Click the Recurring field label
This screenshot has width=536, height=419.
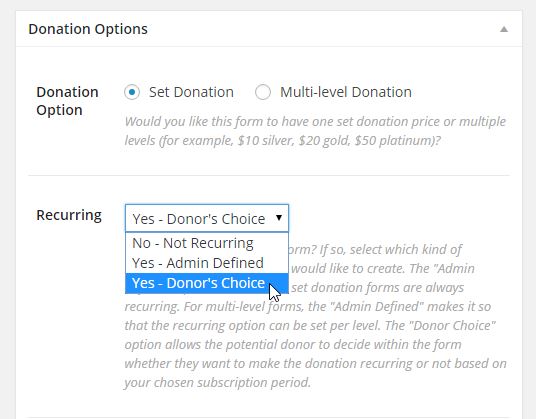point(69,215)
